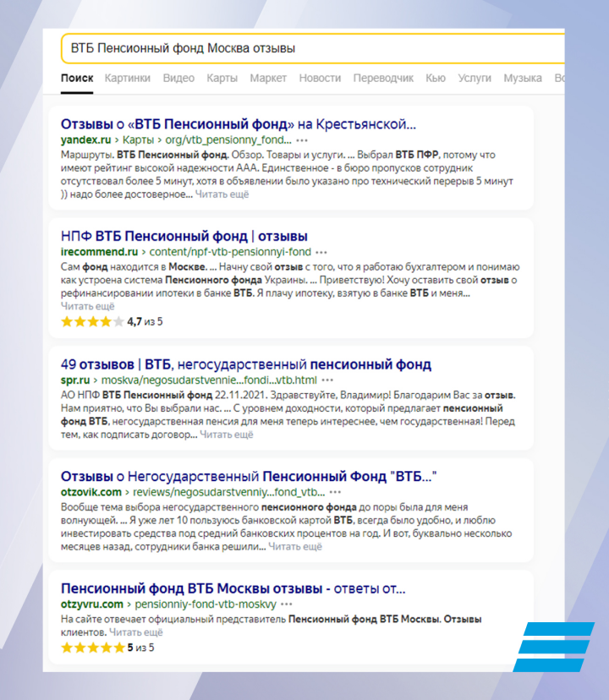This screenshot has width=609, height=700.
Task: Open the Видео search tab
Action: (178, 78)
